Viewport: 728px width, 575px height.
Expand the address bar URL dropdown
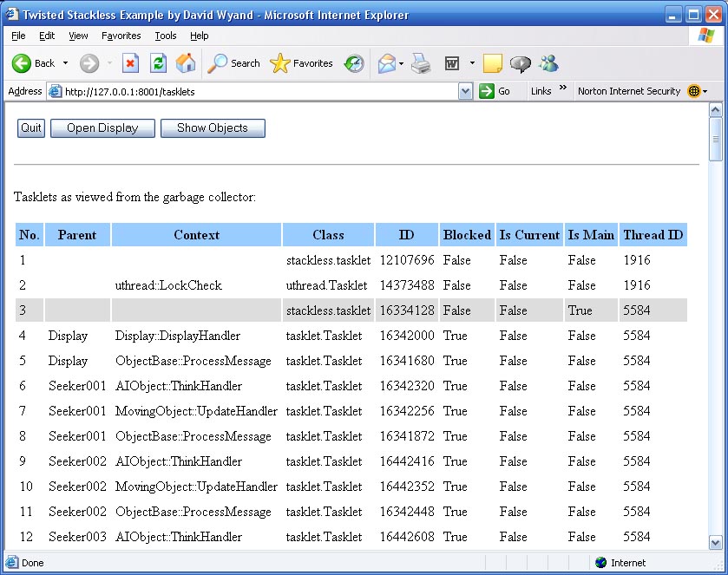tap(466, 91)
